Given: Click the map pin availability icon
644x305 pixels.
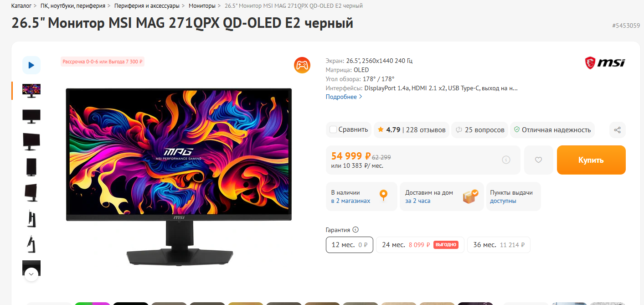Looking at the screenshot, I should pyautogui.click(x=384, y=196).
